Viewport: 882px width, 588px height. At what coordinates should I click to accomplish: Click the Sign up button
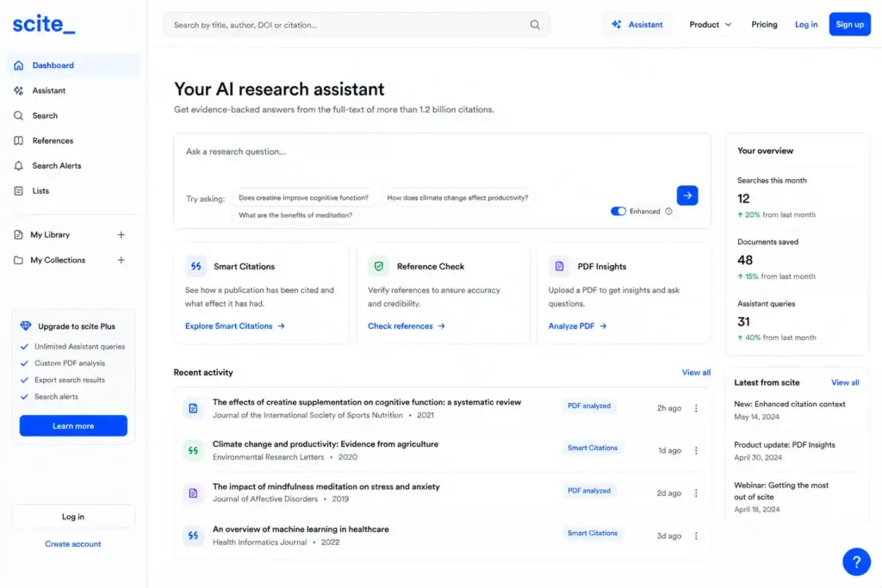click(x=849, y=24)
